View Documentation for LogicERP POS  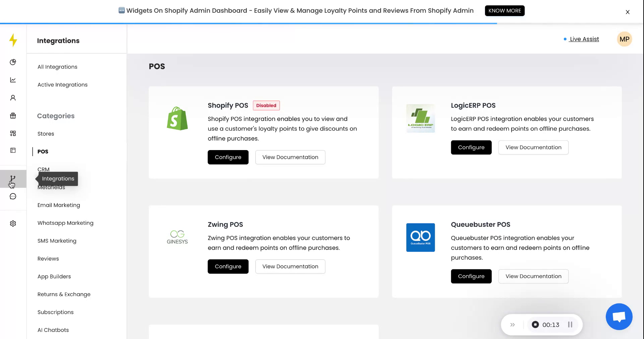533,147
